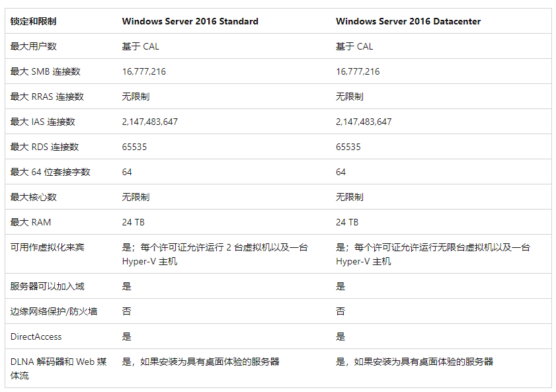Click the Standard column's 16,777,216 value

pyautogui.click(x=144, y=71)
